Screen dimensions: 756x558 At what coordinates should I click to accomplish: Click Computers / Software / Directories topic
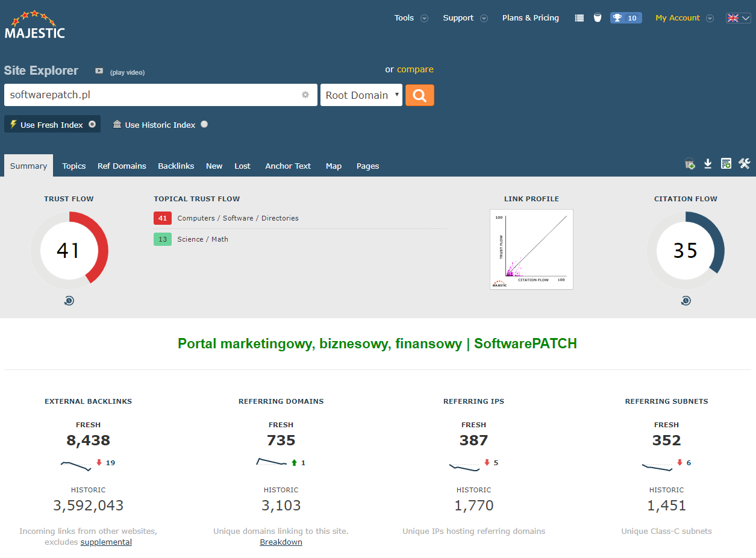238,218
